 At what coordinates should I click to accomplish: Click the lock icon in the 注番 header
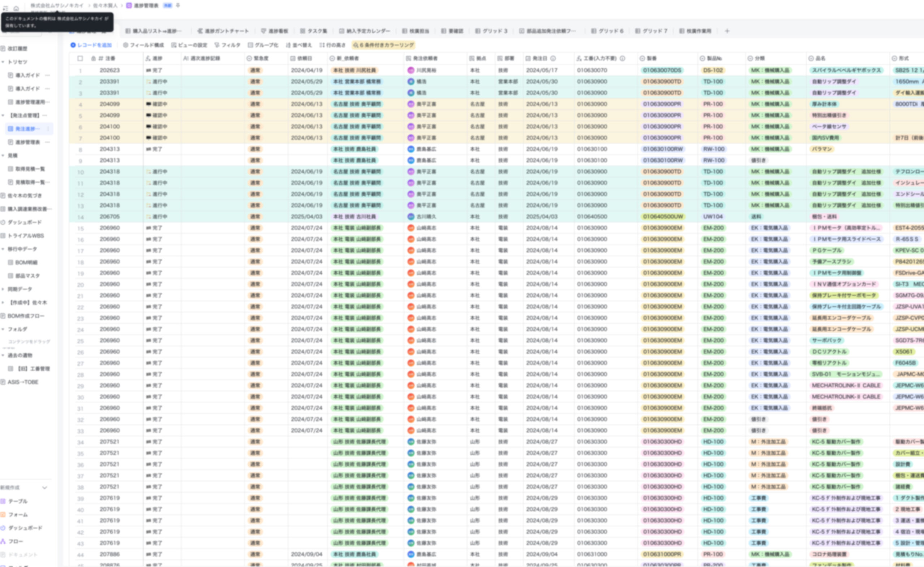[x=94, y=59]
